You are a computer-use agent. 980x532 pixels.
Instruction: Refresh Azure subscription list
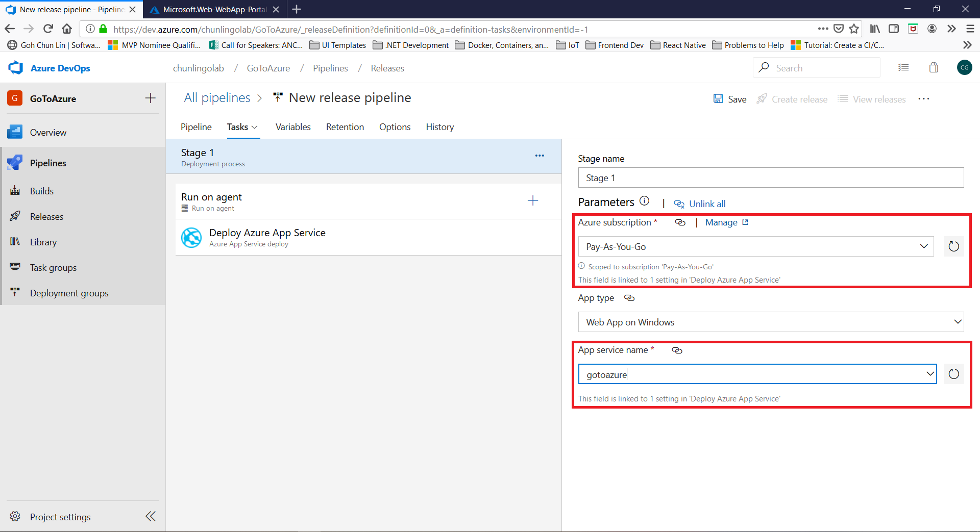[953, 246]
